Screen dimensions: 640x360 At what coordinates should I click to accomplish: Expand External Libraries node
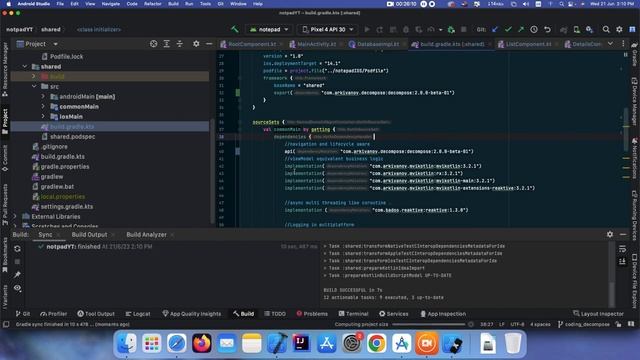[x=16, y=216]
